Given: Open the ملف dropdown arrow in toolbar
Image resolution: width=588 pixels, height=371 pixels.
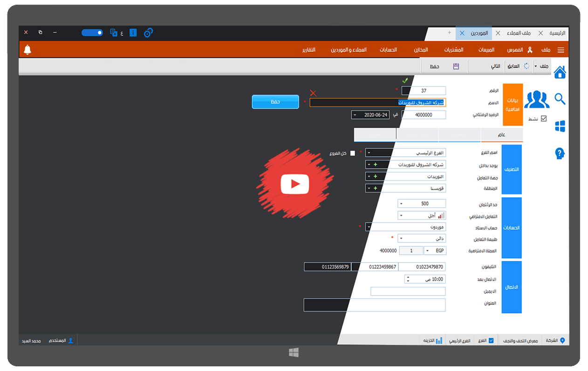Looking at the screenshot, I should point(536,67).
